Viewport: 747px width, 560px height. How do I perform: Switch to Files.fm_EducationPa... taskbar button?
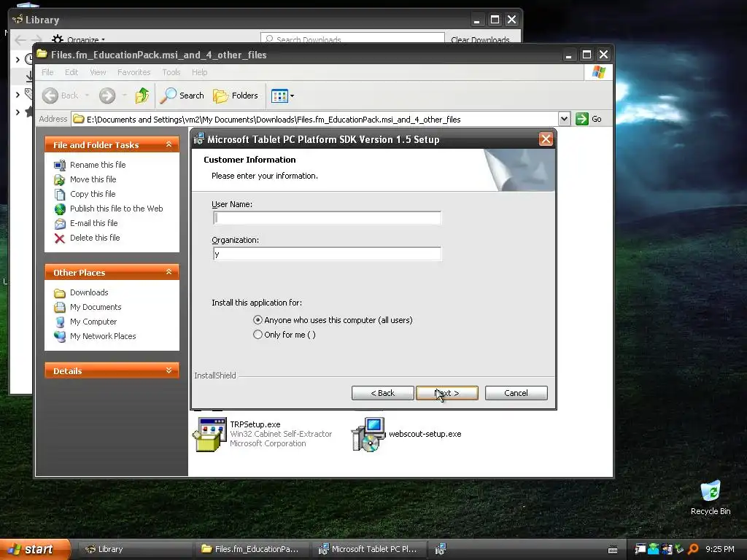tap(252, 549)
